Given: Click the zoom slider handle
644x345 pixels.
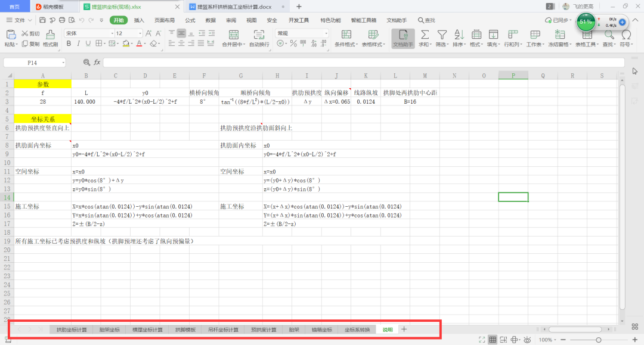Looking at the screenshot, I should coord(599,340).
